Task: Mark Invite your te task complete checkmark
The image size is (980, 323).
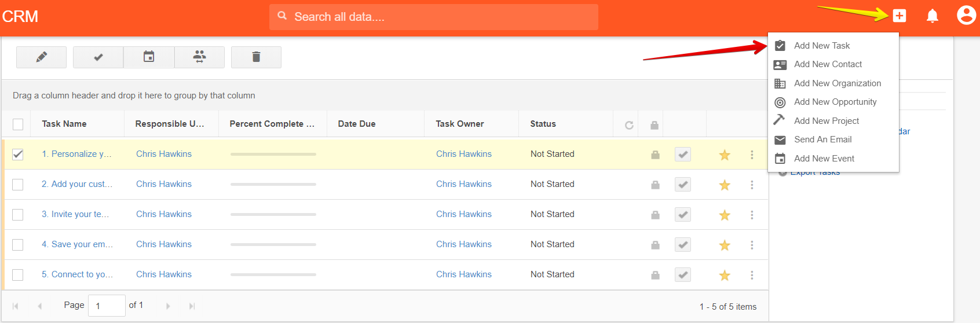Action: pyautogui.click(x=683, y=215)
